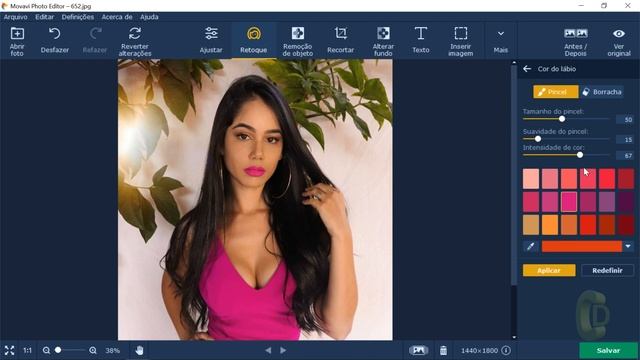Pick the purple swatch in middle row

point(607,202)
